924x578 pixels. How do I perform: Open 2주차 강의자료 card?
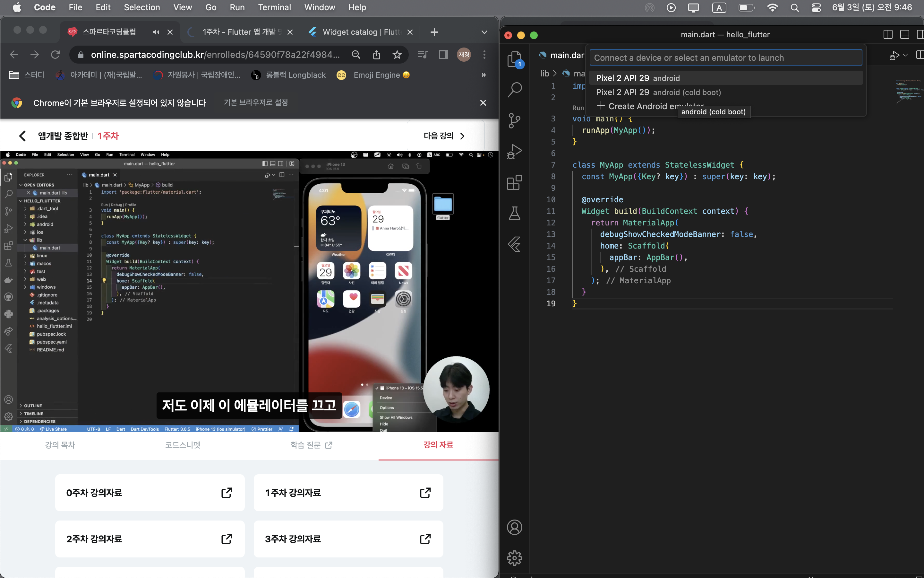(150, 539)
